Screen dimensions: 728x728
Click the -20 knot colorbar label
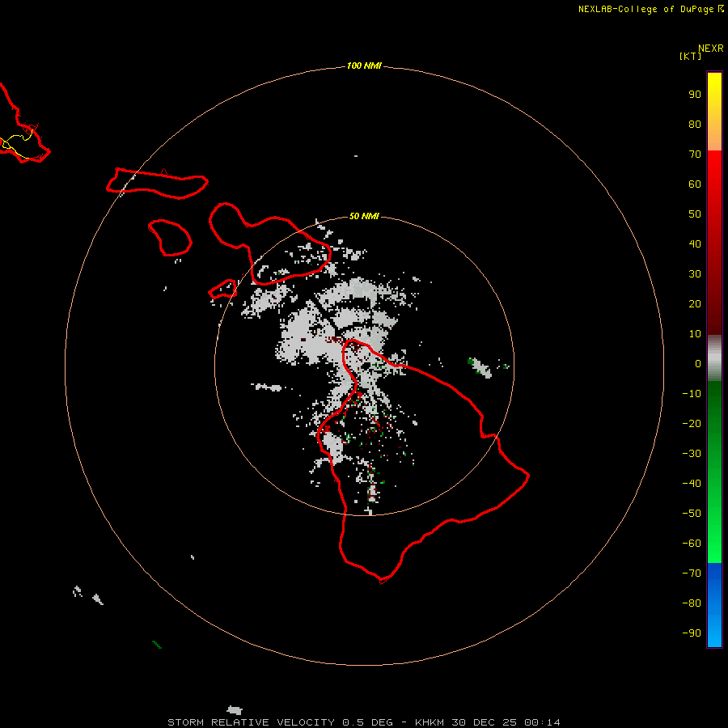(x=692, y=423)
